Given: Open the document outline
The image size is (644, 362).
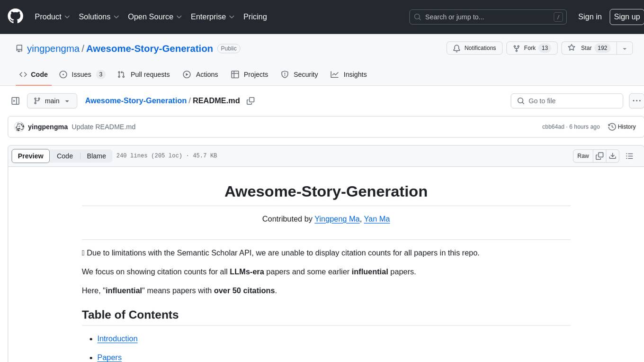Looking at the screenshot, I should [629, 156].
